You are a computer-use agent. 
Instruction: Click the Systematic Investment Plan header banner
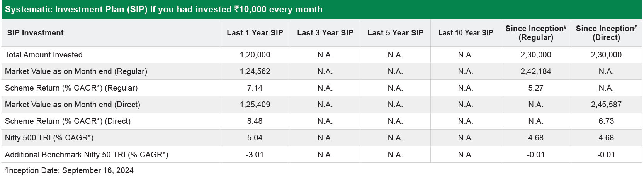(322, 9)
